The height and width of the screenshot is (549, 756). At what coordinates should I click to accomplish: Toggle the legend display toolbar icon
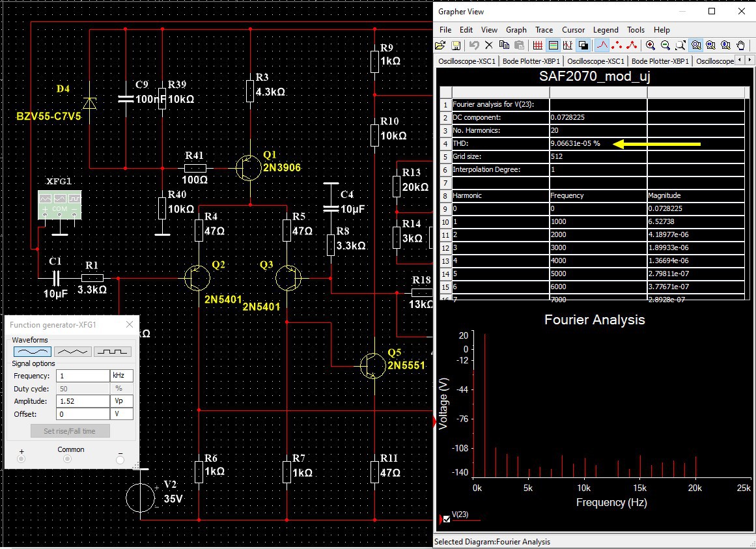click(553, 45)
